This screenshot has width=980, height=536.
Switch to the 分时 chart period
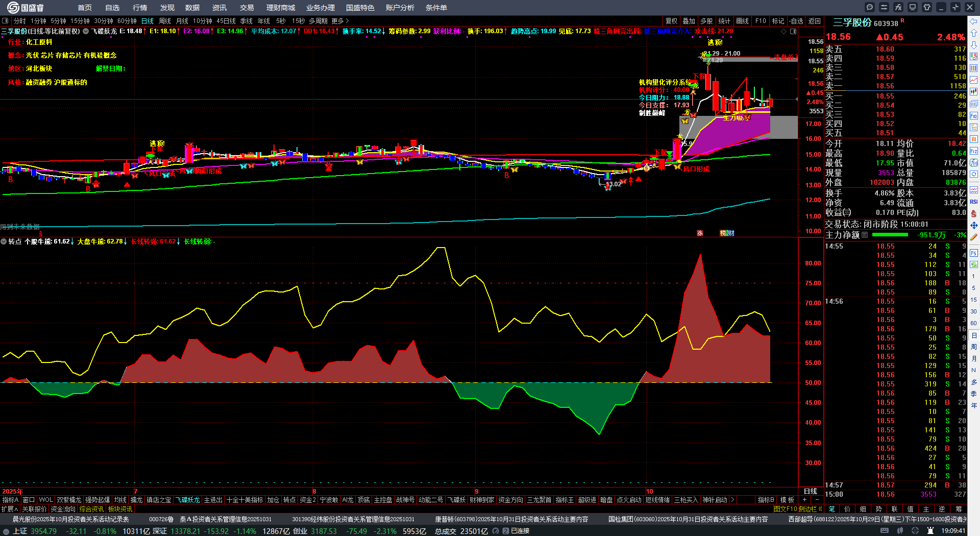[20, 21]
